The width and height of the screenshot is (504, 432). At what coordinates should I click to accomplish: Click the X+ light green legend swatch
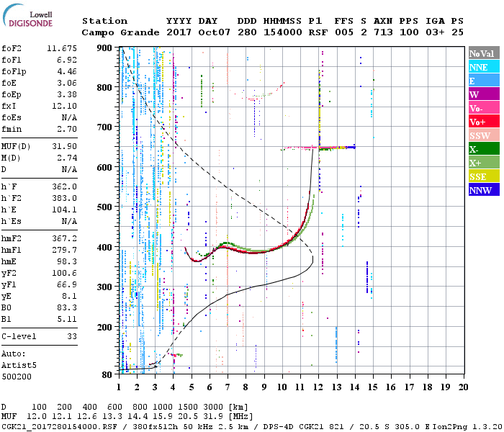tap(483, 163)
